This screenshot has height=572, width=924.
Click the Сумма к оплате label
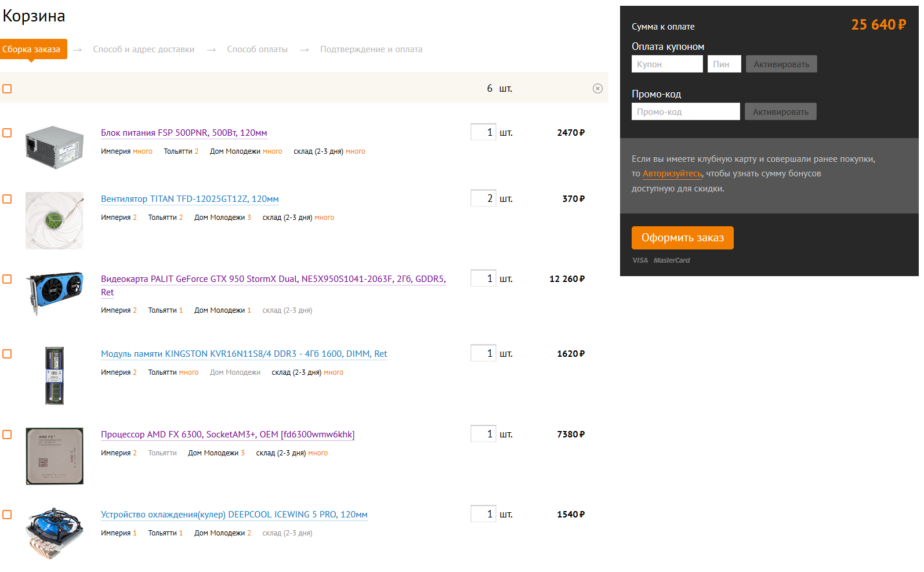click(663, 27)
